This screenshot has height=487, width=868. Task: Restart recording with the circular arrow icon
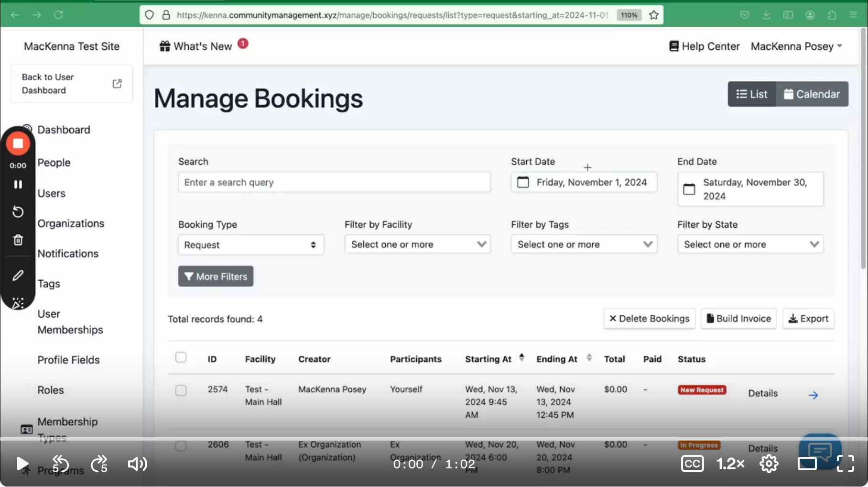(x=18, y=211)
